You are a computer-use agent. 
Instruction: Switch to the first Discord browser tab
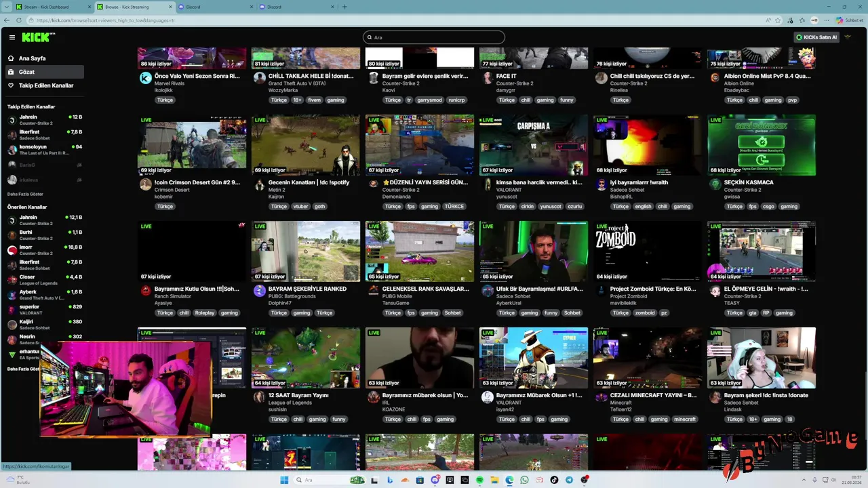(215, 7)
